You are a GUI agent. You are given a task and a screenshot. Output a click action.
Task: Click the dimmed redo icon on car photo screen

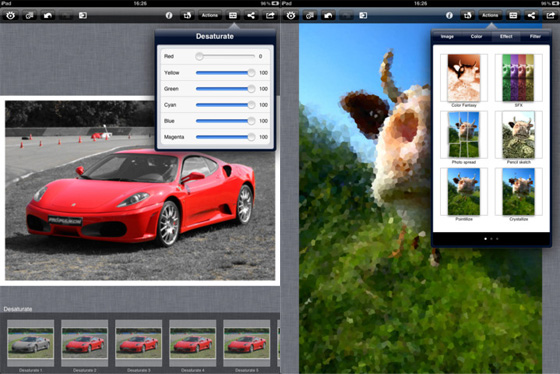[66, 15]
